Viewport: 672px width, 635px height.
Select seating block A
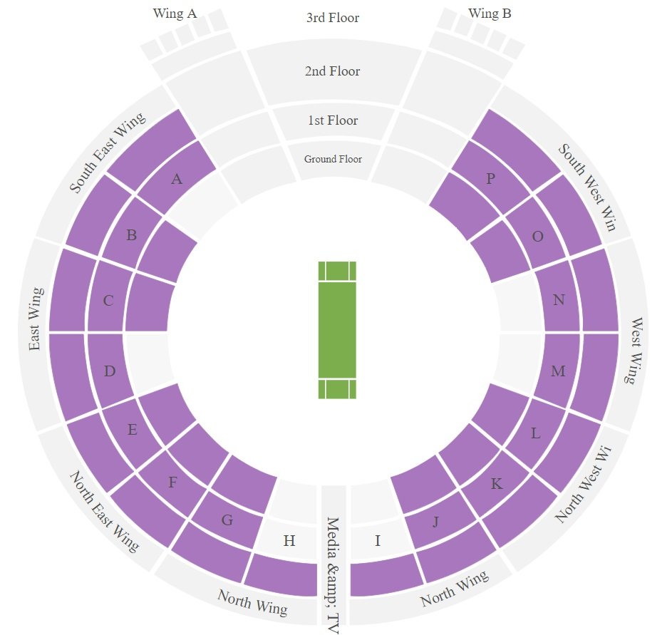[x=177, y=179]
